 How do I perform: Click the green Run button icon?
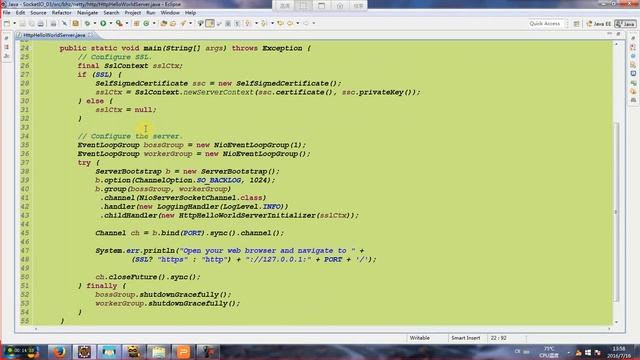click(103, 24)
